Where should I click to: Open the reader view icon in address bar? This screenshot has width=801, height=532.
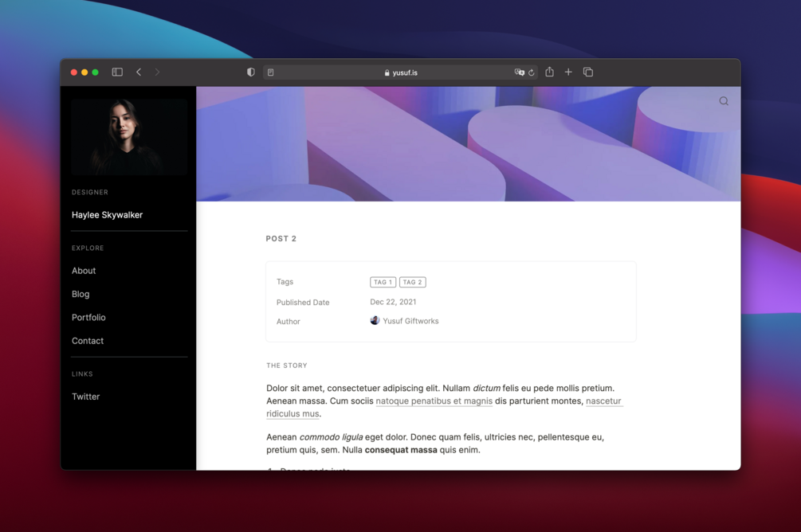(x=271, y=72)
